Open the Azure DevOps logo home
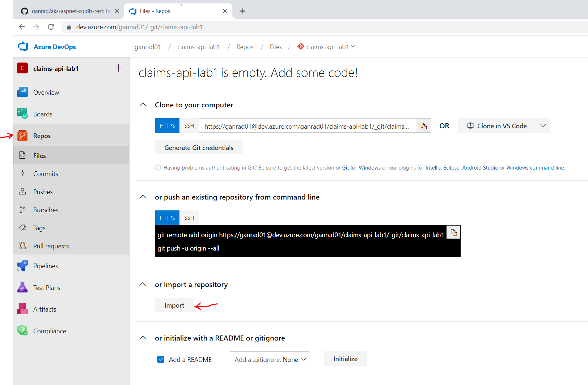 23,47
